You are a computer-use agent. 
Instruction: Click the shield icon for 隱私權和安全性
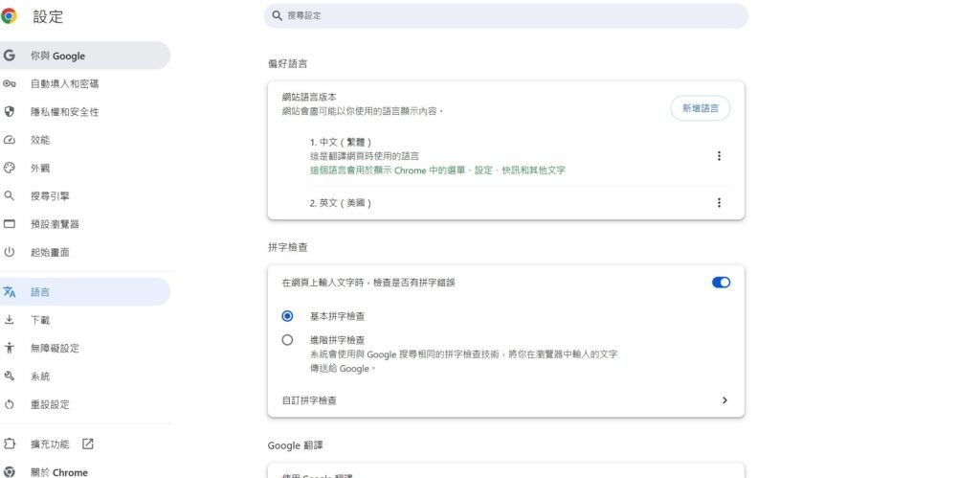(x=9, y=112)
